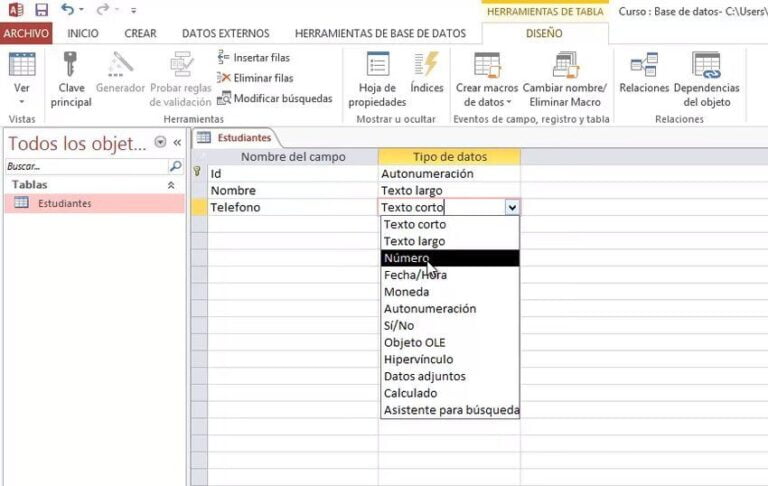768x486 pixels.
Task: Switch to the CREAR ribbon tab
Action: pos(141,33)
